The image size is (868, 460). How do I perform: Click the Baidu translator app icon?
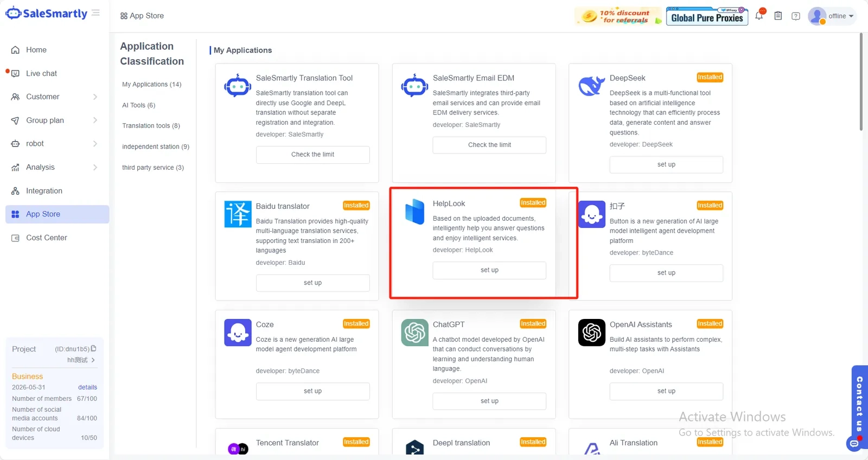pyautogui.click(x=238, y=214)
